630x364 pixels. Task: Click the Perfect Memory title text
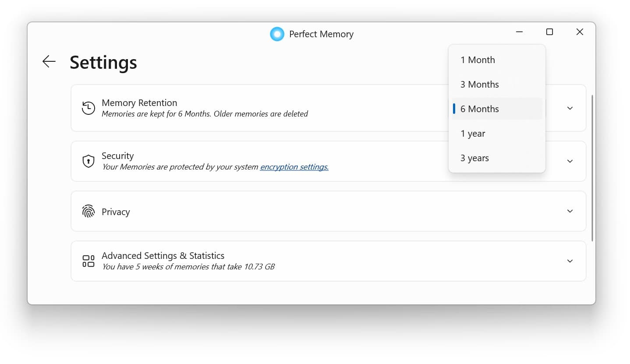coord(321,34)
